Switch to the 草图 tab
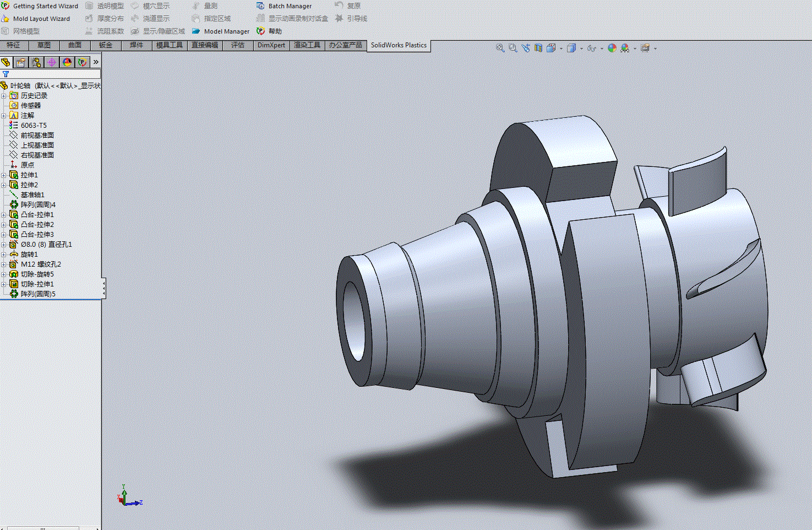This screenshot has width=812, height=530. click(x=44, y=45)
